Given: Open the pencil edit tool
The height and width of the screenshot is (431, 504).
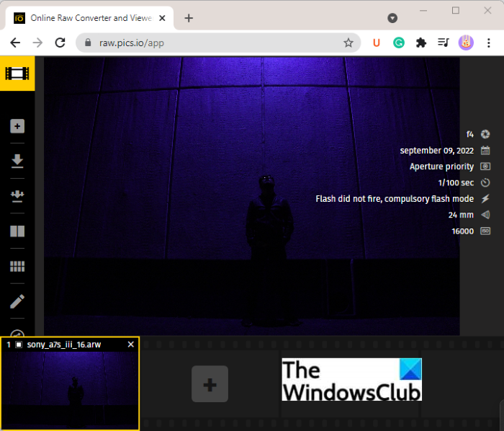Looking at the screenshot, I should [x=17, y=301].
